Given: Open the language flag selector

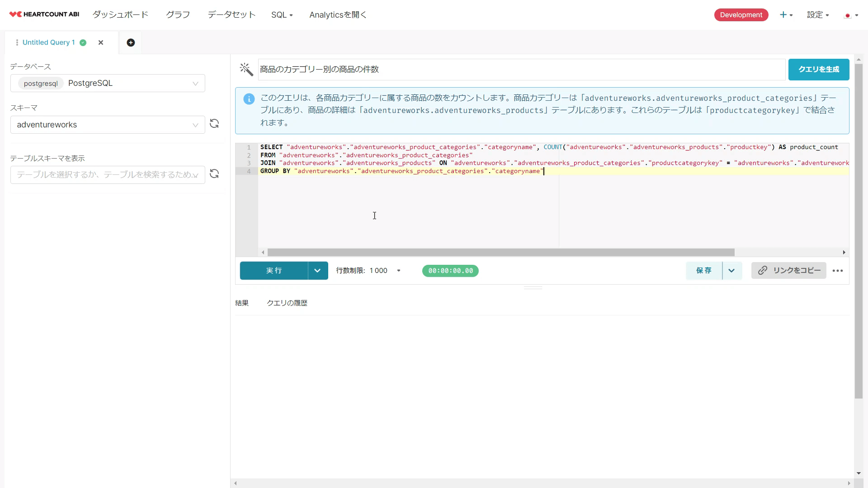Looking at the screenshot, I should coord(851,15).
